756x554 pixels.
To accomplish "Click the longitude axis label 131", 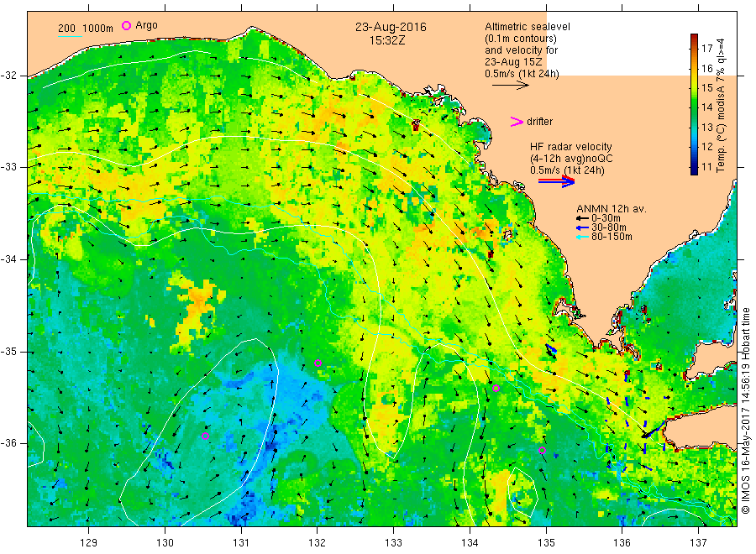I will click(241, 543).
